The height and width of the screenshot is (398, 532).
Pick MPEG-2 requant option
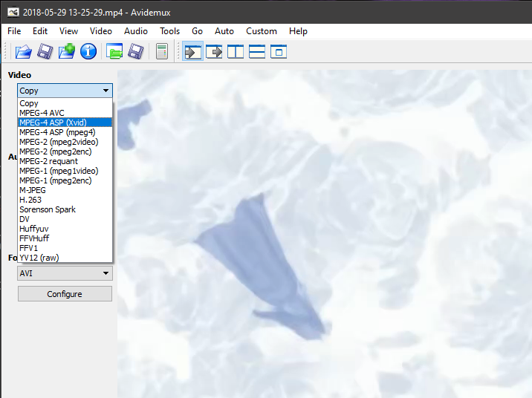click(65, 161)
